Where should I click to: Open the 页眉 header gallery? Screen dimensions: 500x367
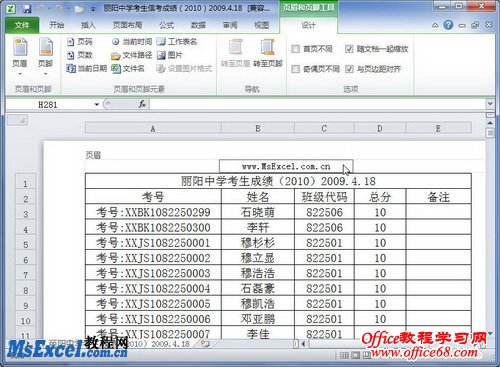[20, 56]
